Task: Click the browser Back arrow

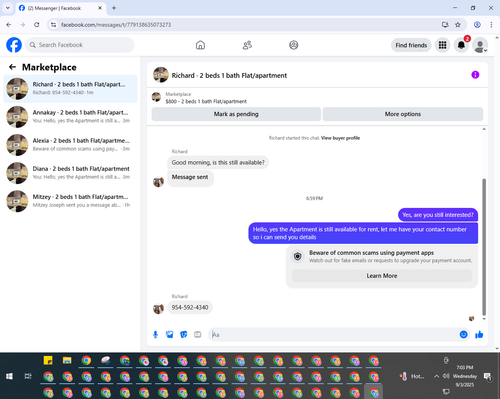Action: pyautogui.click(x=9, y=25)
